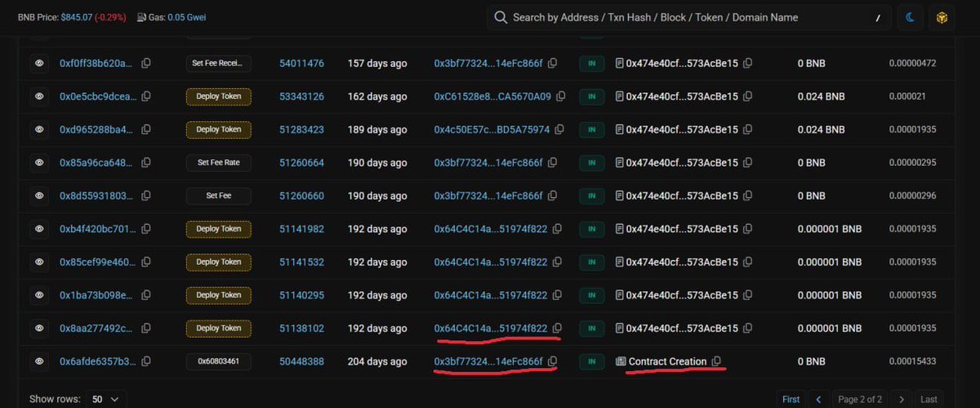Click the Contract Creation icon
The width and height of the screenshot is (980, 408).
click(x=620, y=361)
